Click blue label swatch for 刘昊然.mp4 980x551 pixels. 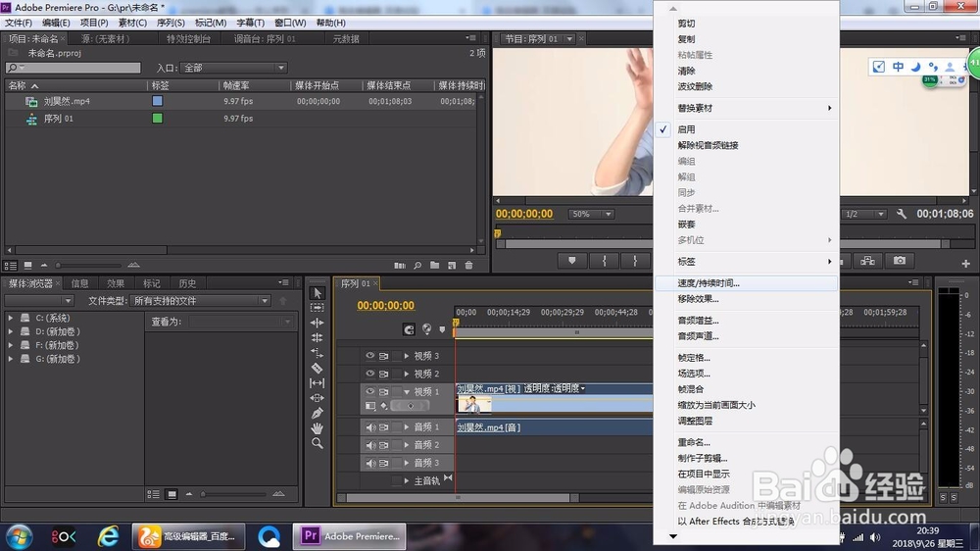point(158,101)
